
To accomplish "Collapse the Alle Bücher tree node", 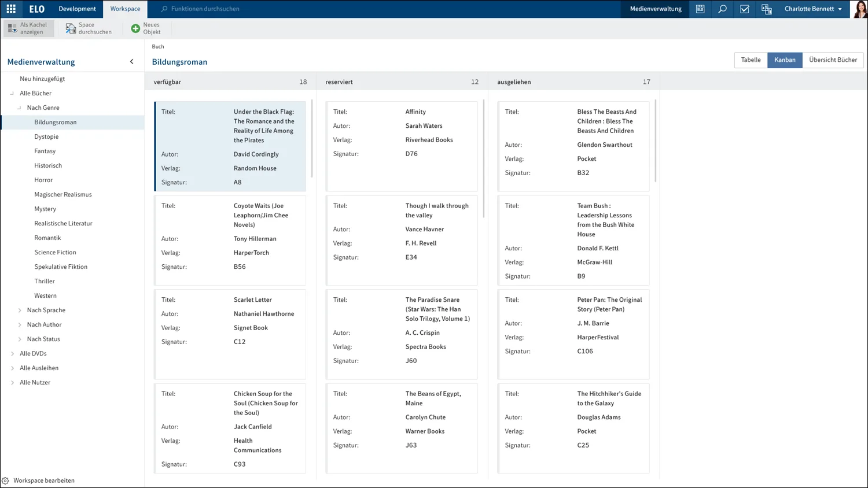I will click(x=12, y=93).
